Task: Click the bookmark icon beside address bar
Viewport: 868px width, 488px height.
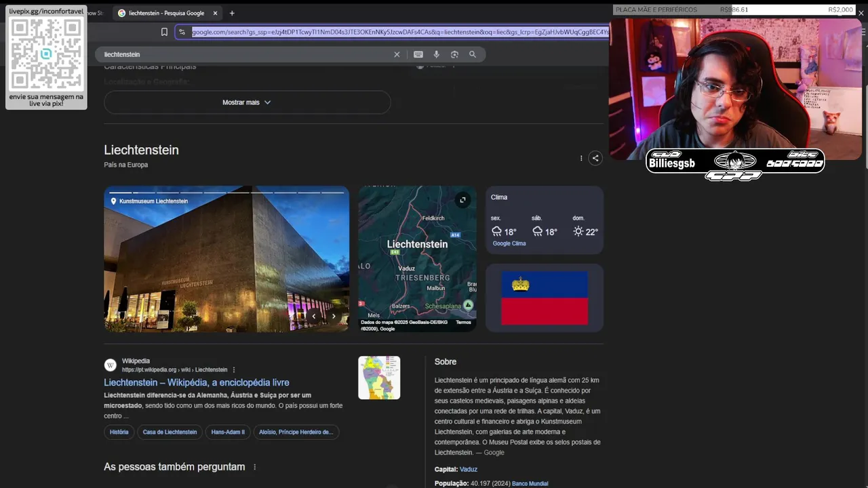Action: (164, 32)
